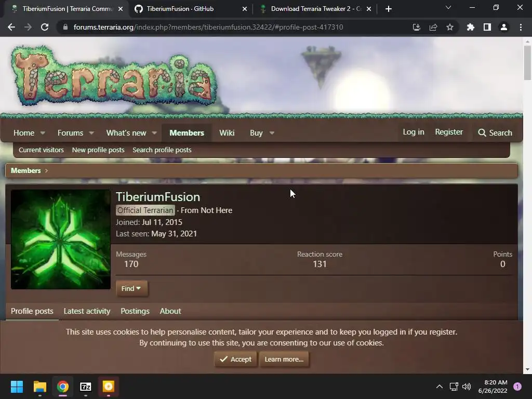532x399 pixels.
Task: Expand the Buy dropdown arrow
Action: (x=272, y=133)
